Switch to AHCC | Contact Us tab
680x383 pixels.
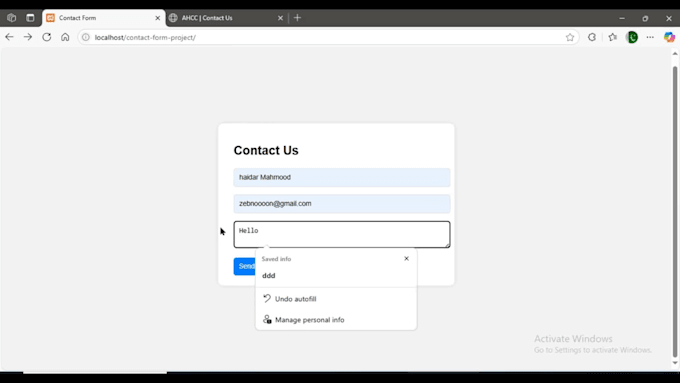tap(226, 18)
